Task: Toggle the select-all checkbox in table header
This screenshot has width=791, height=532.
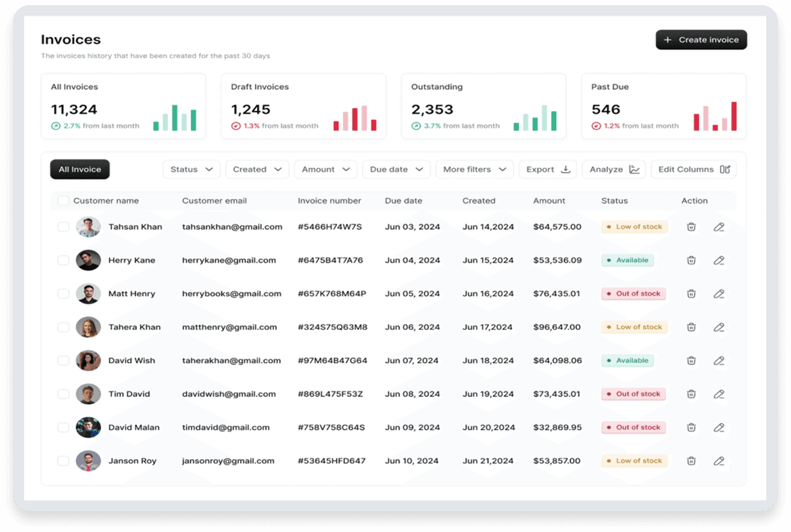Action: [63, 201]
